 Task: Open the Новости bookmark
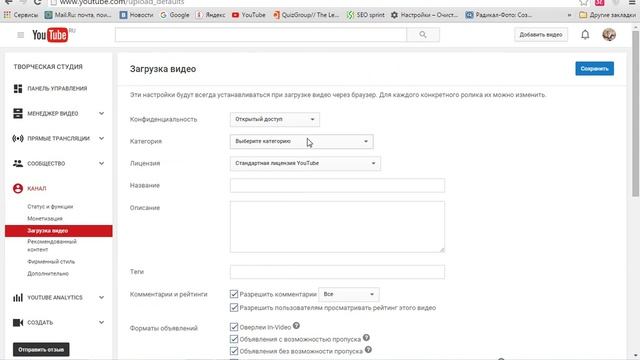pyautogui.click(x=136, y=15)
